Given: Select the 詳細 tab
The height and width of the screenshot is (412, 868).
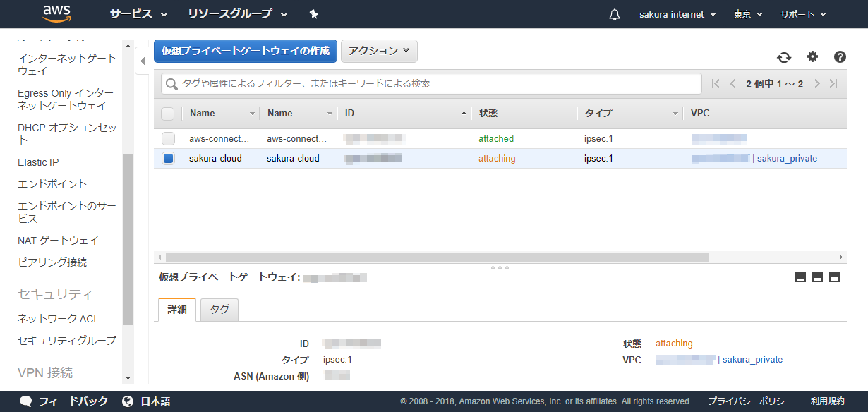Looking at the screenshot, I should [x=177, y=310].
